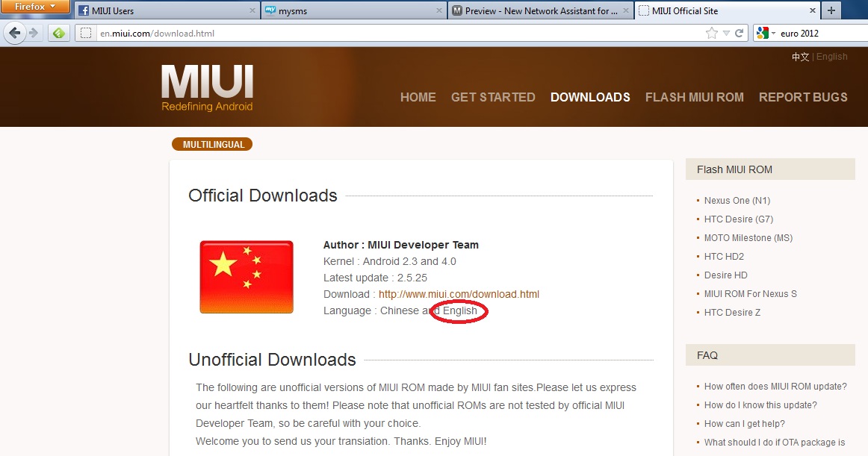Viewport: 868px width, 456px height.
Task: Click the site identity icon in address bar
Action: (86, 33)
